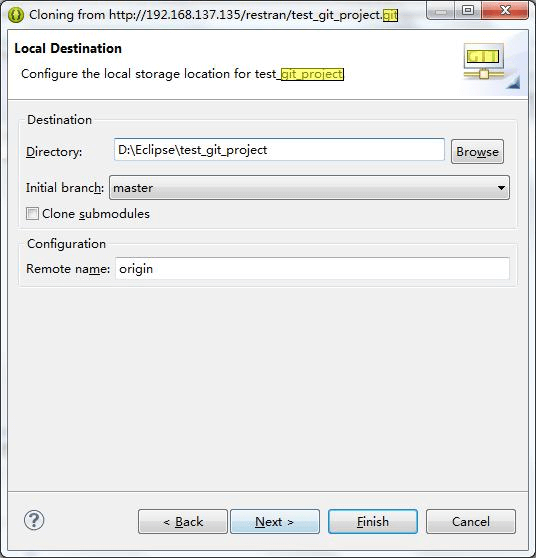This screenshot has width=536, height=558.
Task: Click the Destination group title
Action: (59, 120)
